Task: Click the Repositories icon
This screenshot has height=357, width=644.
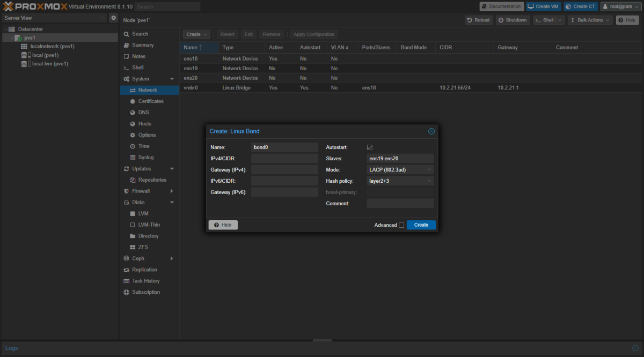Action: pyautogui.click(x=133, y=180)
